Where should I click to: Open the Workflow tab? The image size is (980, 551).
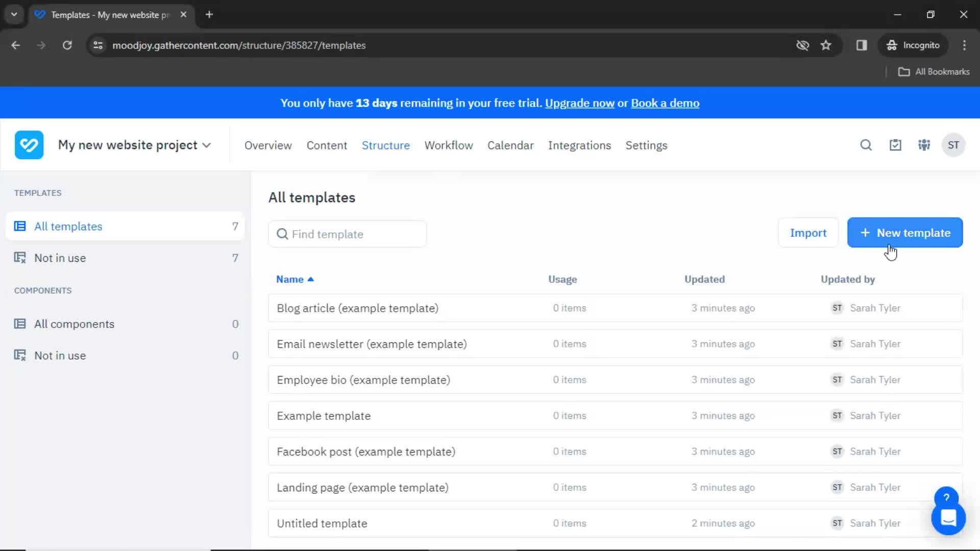pos(449,145)
